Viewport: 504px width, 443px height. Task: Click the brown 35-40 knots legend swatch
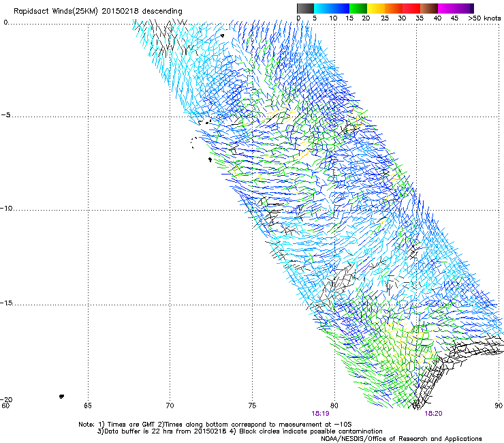click(x=429, y=8)
